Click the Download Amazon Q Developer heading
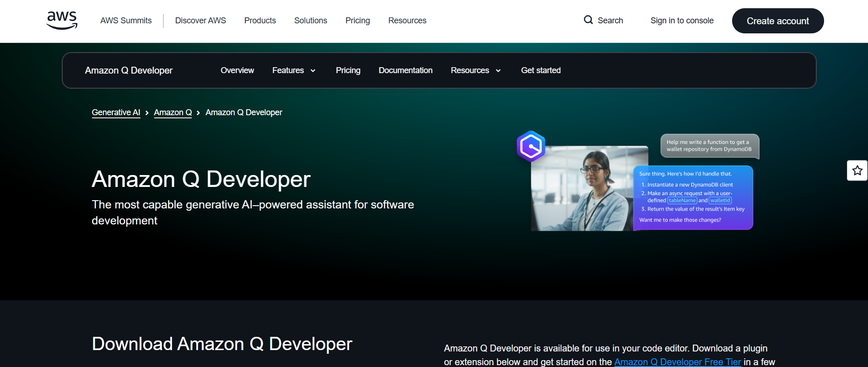The height and width of the screenshot is (367, 868). (x=222, y=344)
